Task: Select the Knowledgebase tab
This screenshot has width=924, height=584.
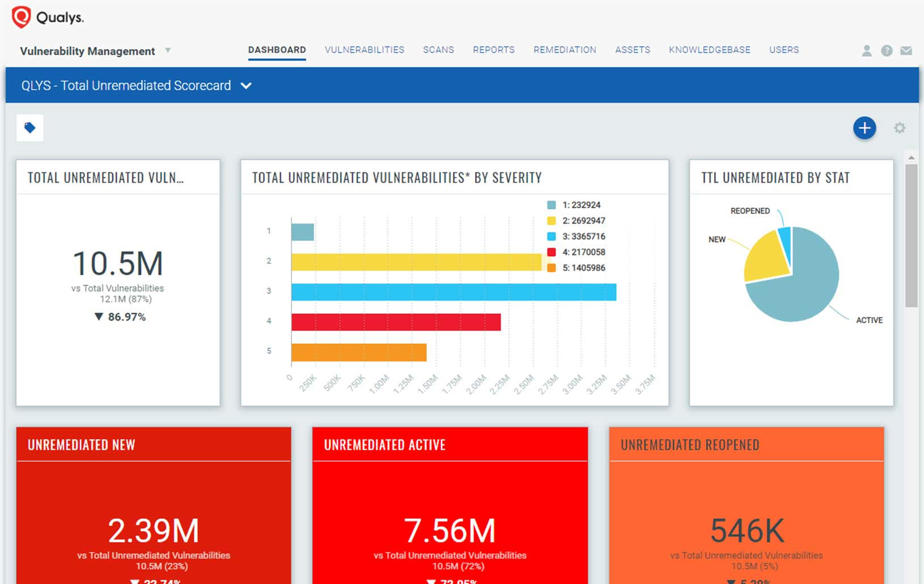Action: tap(709, 50)
